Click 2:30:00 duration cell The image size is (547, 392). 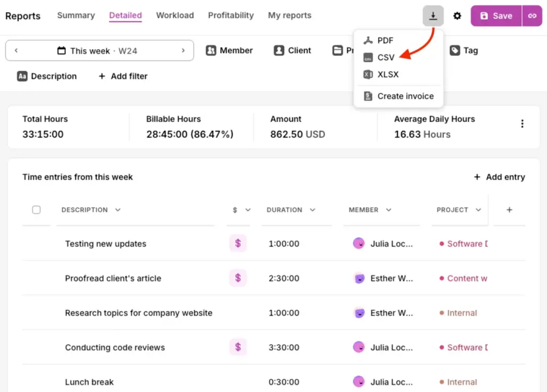coord(284,278)
